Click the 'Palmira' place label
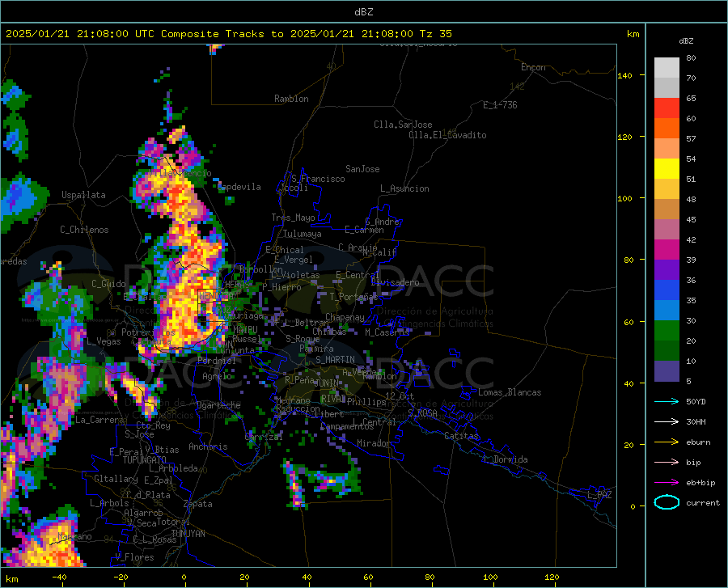This screenshot has width=728, height=588. pyautogui.click(x=316, y=348)
